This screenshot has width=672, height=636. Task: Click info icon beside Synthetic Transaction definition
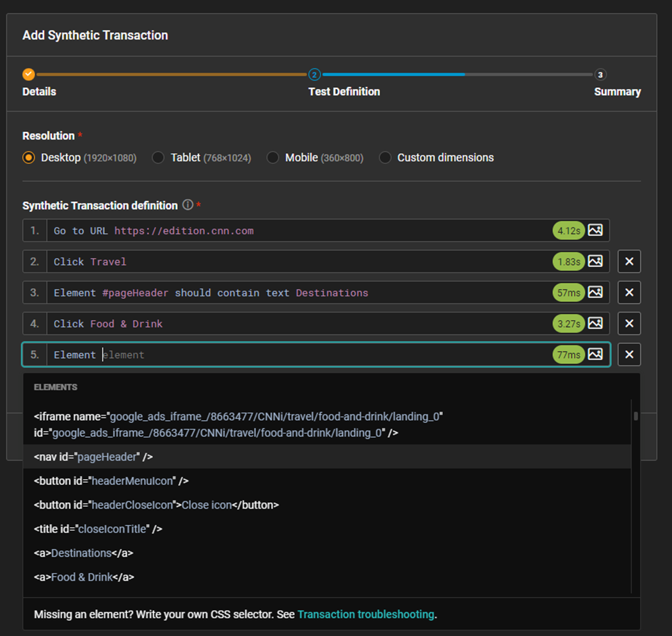point(188,206)
